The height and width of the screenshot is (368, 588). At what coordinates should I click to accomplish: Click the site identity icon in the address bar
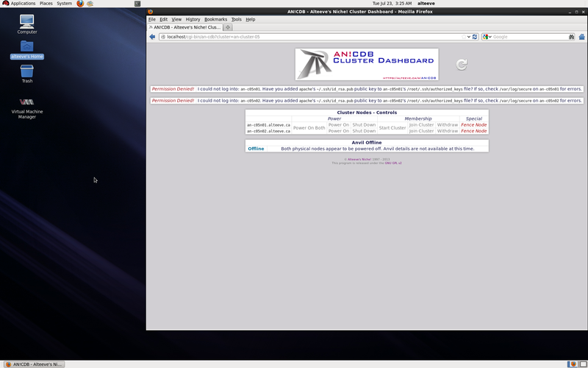pyautogui.click(x=162, y=37)
